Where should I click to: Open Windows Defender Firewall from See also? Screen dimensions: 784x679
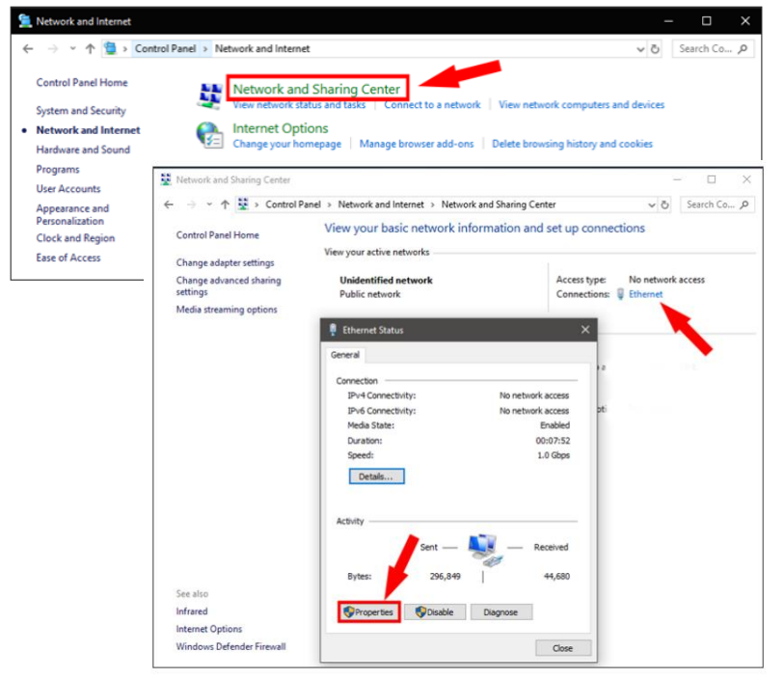(230, 647)
